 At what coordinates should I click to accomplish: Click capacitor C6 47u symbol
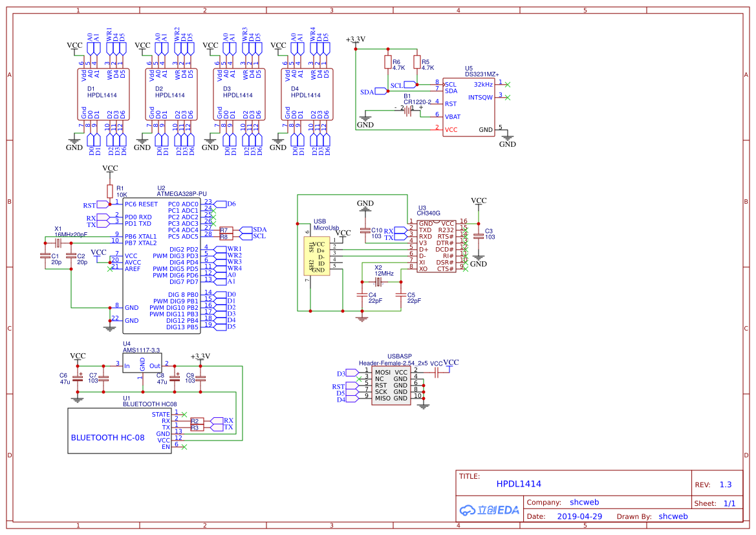pyautogui.click(x=78, y=378)
